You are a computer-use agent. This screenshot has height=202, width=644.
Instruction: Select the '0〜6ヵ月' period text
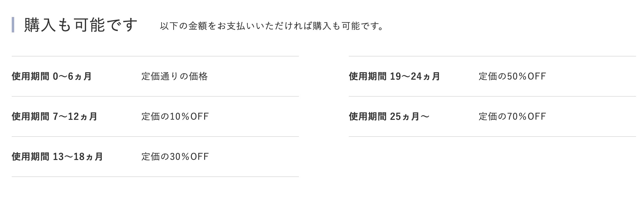click(x=72, y=76)
